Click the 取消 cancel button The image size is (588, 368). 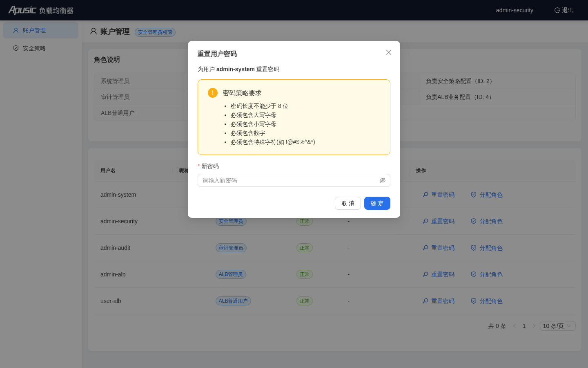click(x=348, y=203)
